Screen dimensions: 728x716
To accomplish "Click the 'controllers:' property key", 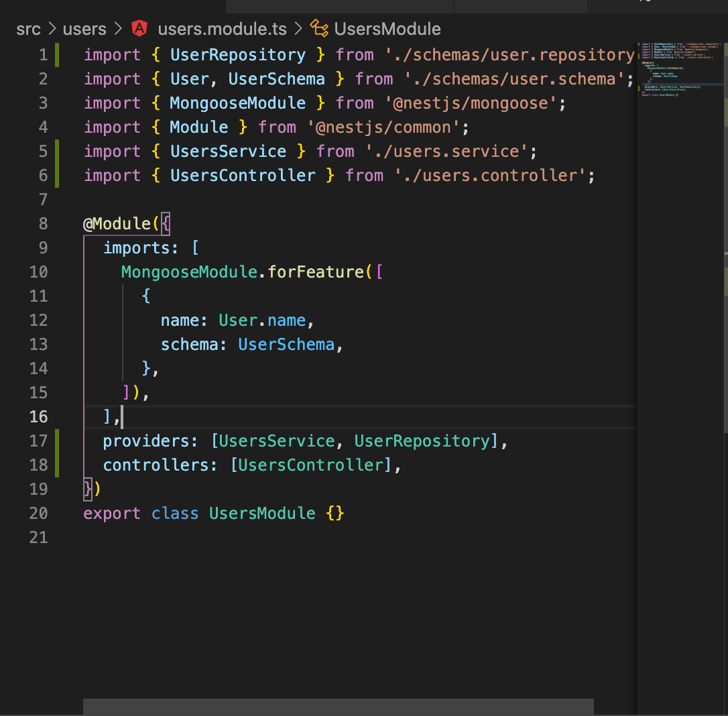I will (x=160, y=465).
